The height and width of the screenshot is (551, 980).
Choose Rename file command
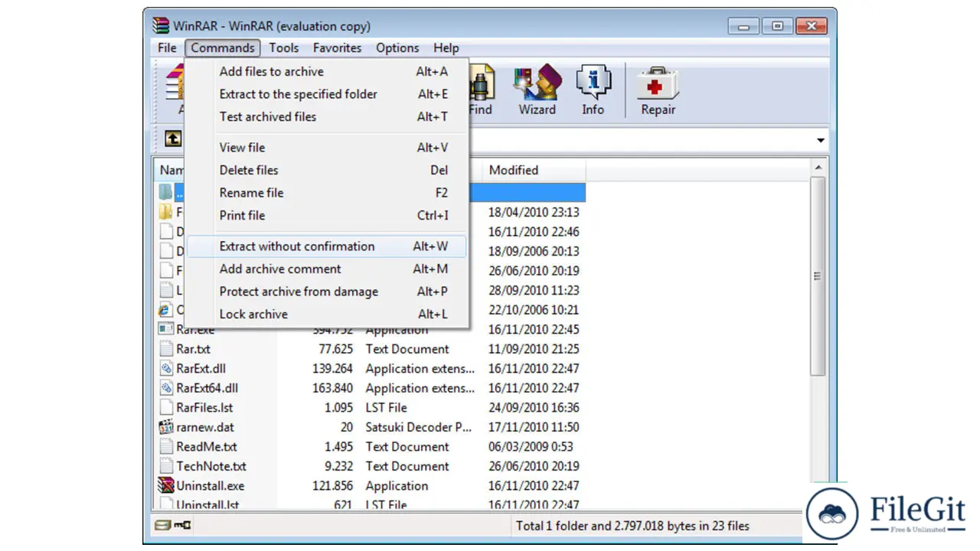coord(327,193)
